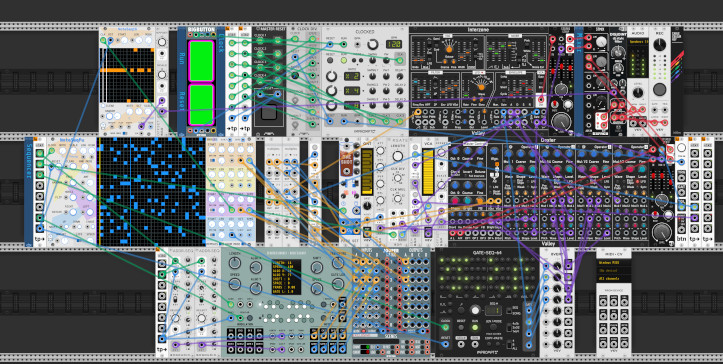
Task: Click the first step LED in GATE-SEQ-64's top row
Action: 443,260
